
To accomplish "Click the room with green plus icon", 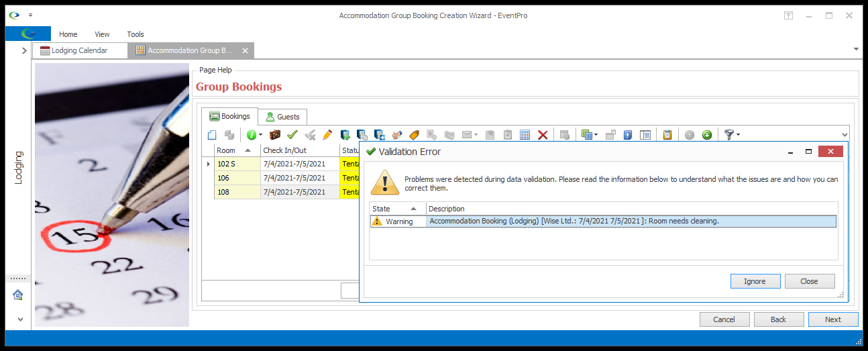I will tap(345, 135).
